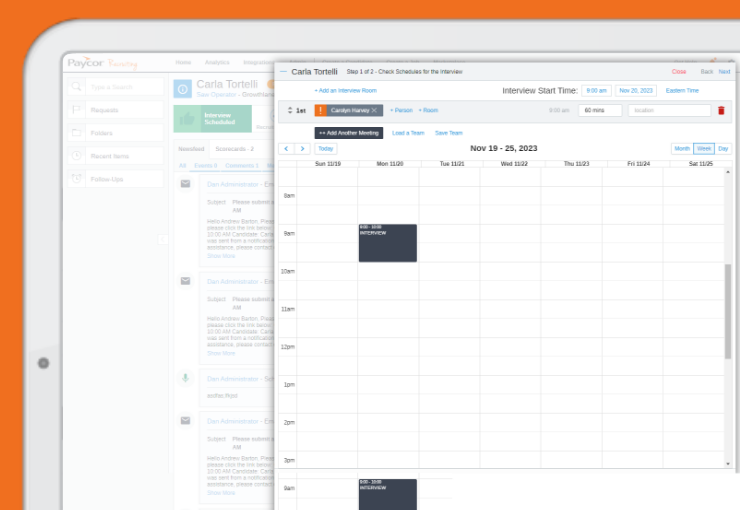This screenshot has height=510, width=740.
Task: Filter newsfeed by All
Action: coord(183,166)
